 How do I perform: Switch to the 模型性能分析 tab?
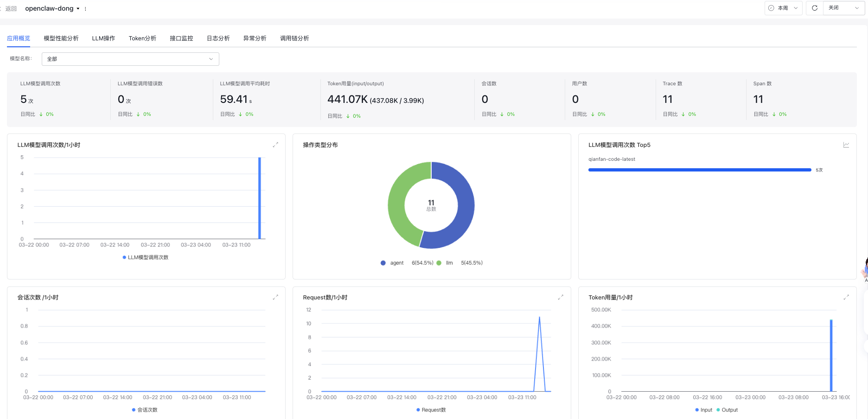(x=61, y=38)
